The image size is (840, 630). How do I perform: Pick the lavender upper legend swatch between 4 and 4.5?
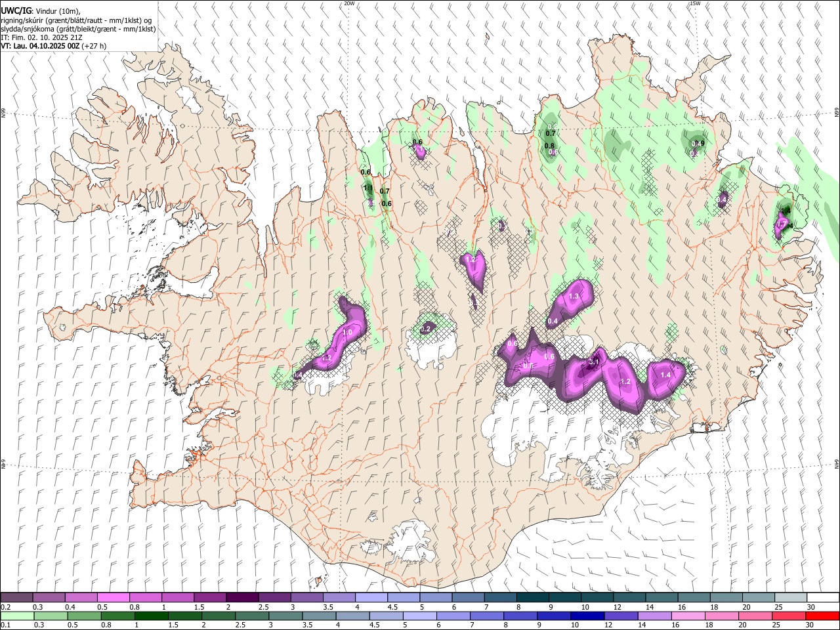(371, 598)
